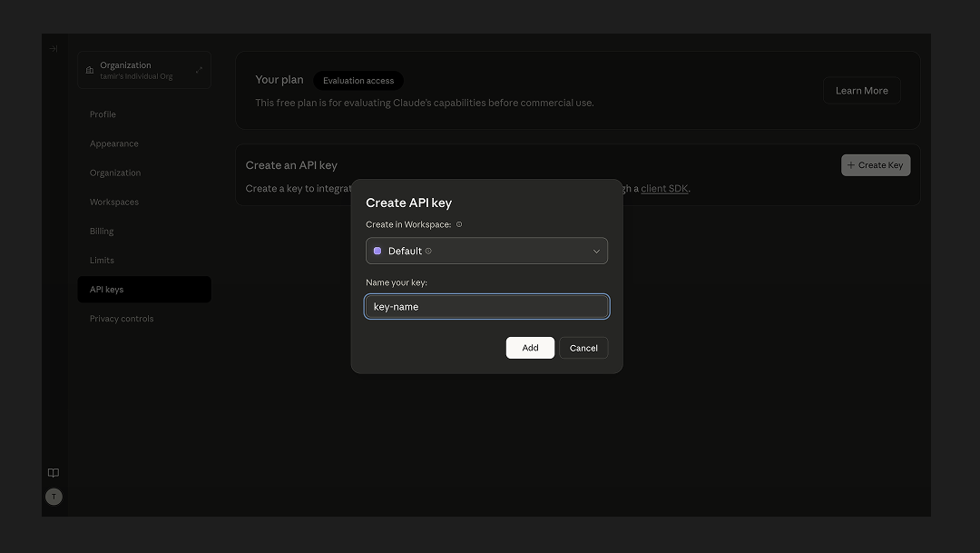
Task: Click the Create Key button
Action: click(876, 165)
